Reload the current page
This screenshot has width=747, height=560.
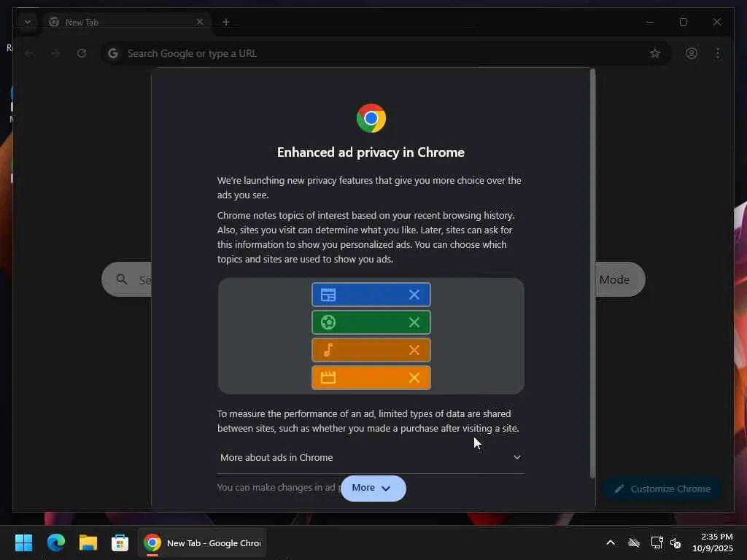tap(82, 53)
